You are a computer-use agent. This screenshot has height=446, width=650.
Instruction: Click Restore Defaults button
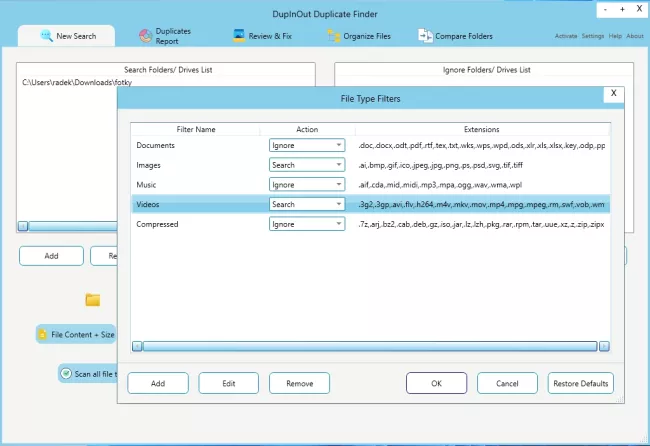tap(580, 383)
